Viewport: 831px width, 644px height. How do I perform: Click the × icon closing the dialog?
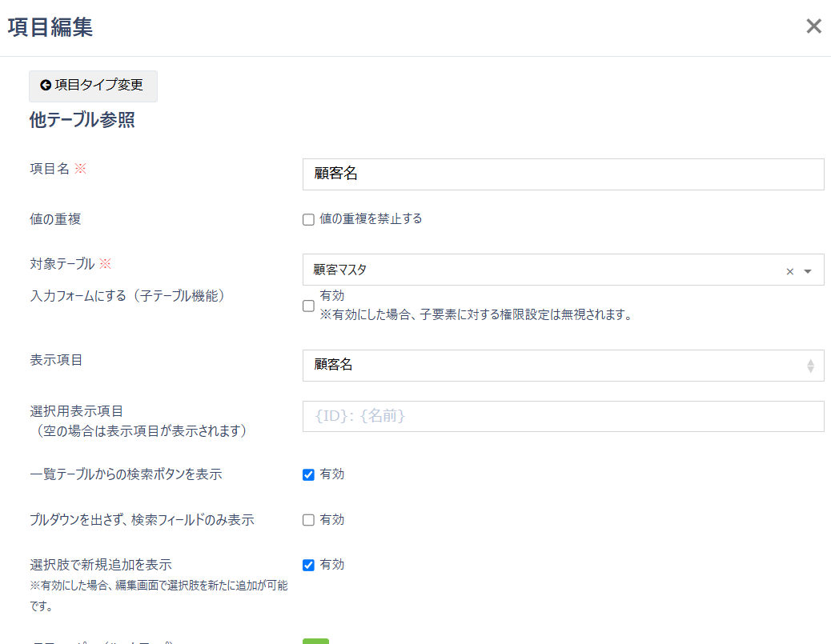click(813, 26)
